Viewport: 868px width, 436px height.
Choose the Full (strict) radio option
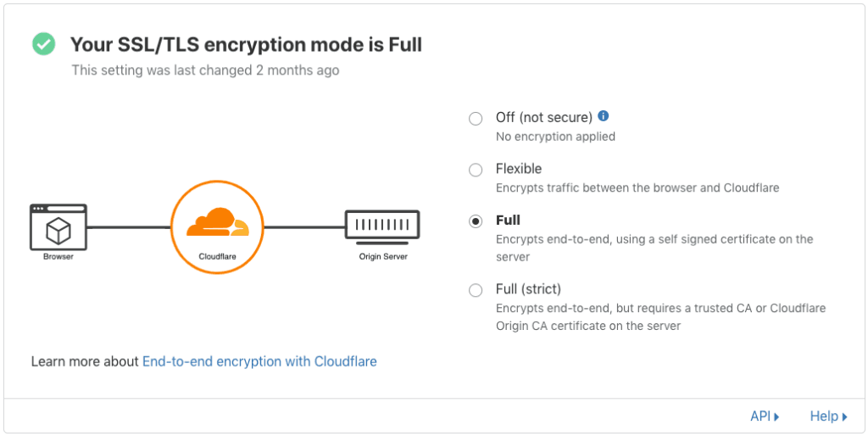(476, 290)
